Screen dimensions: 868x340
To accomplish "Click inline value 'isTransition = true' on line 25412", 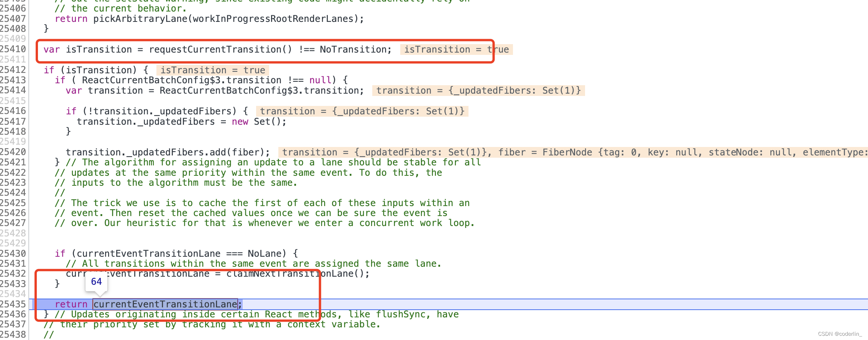I will tap(213, 70).
